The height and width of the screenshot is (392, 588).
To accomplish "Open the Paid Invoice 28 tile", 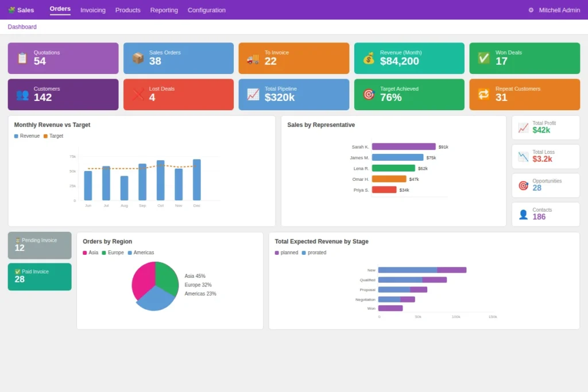I will (40, 277).
